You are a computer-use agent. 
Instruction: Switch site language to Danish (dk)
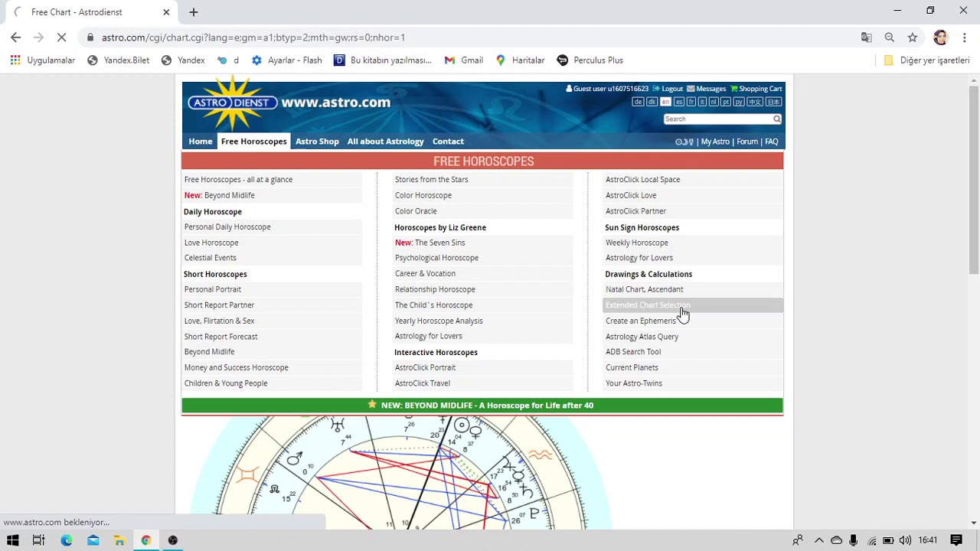[652, 102]
